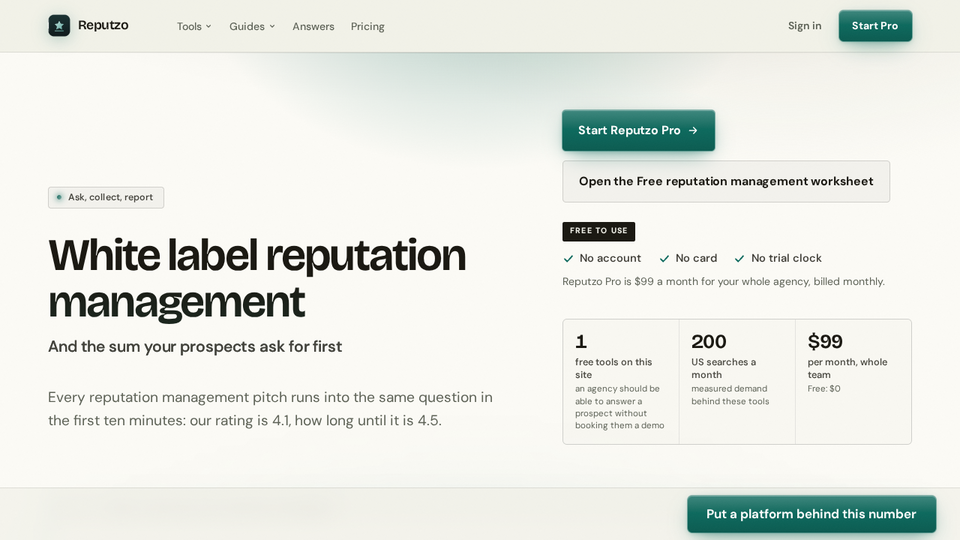Click 'US searches a month' label

coord(723,368)
